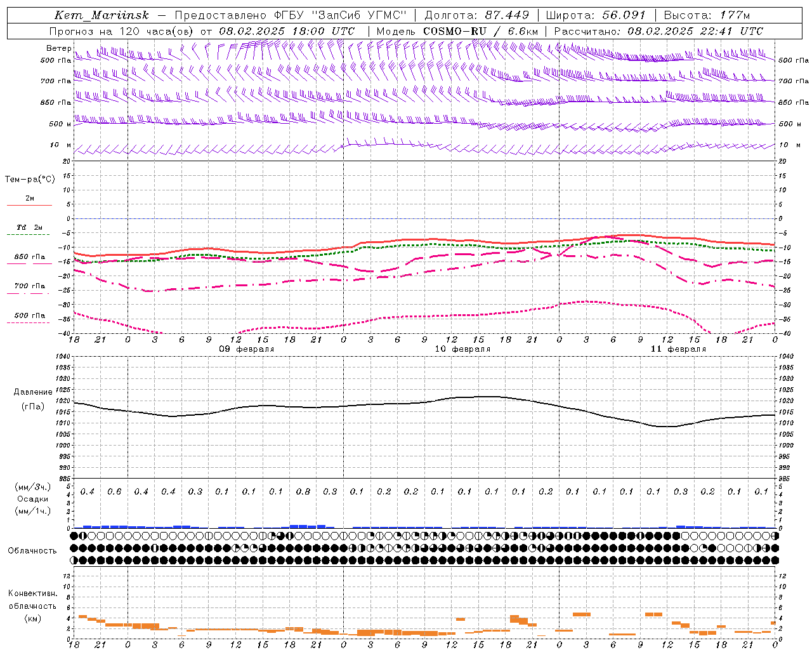Select the 'Td 2м' dew point legend entry

[x=29, y=227]
